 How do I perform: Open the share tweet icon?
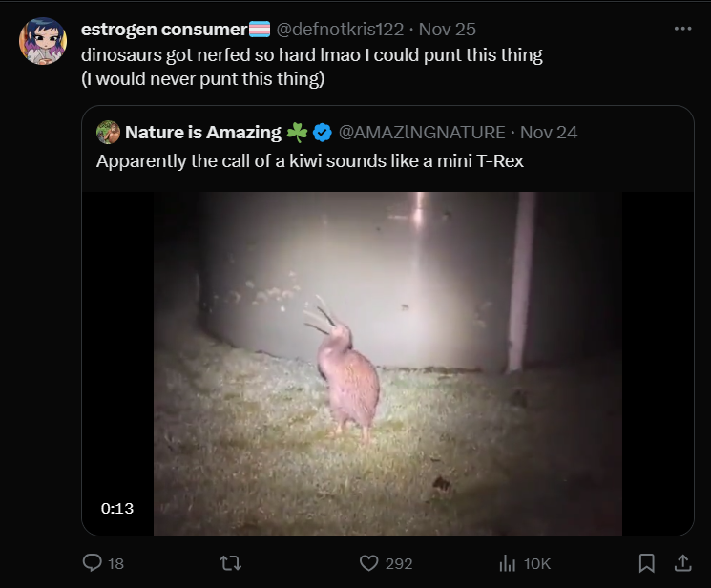pos(682,563)
